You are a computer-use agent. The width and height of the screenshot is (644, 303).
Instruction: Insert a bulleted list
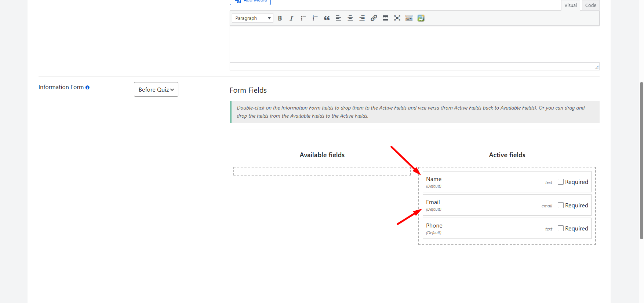[x=303, y=18]
